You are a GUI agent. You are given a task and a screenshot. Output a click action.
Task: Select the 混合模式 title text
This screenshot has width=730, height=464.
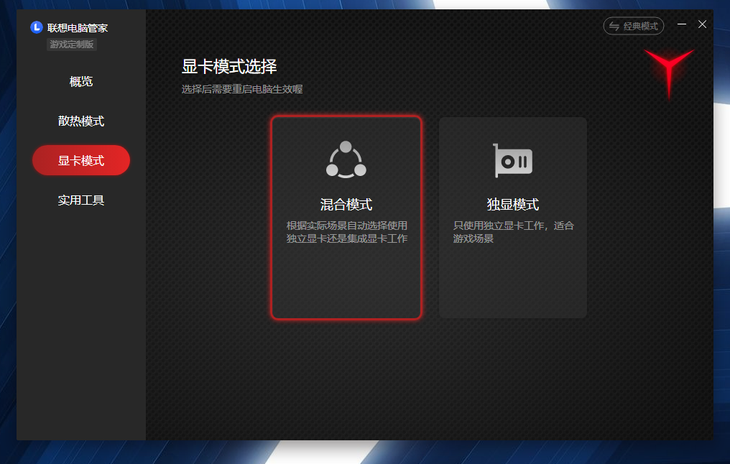click(x=346, y=205)
